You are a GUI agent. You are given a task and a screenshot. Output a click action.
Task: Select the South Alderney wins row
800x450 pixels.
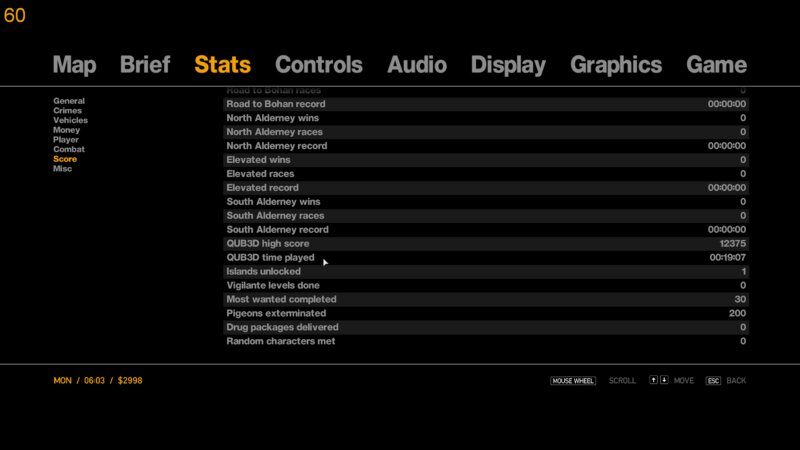[486, 202]
